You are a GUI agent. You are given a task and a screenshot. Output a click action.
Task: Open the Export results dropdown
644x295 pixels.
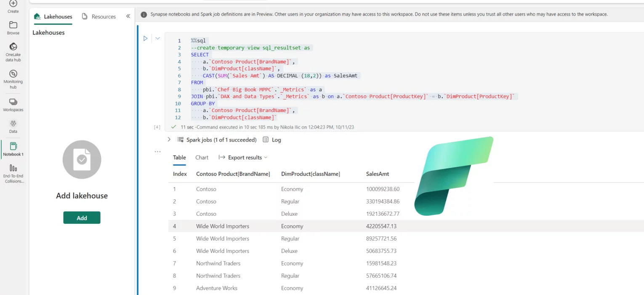pos(243,157)
